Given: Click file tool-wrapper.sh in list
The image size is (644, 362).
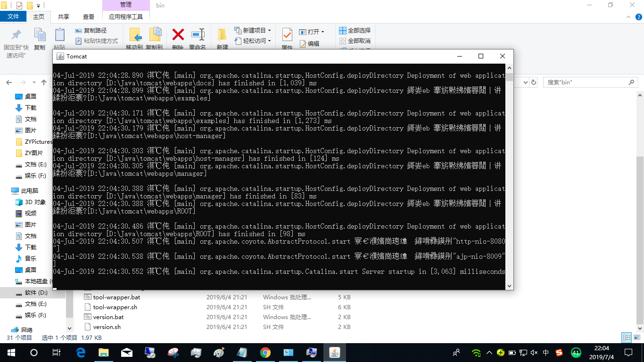Looking at the screenshot, I should coord(115,307).
